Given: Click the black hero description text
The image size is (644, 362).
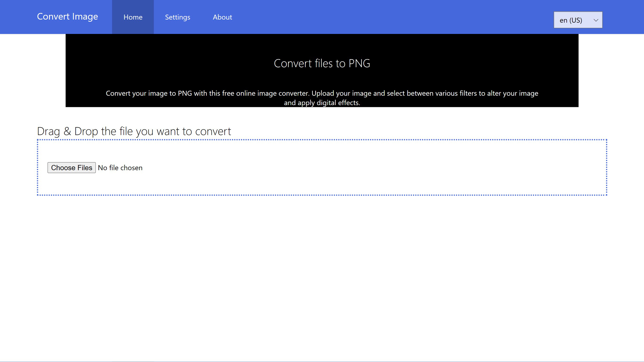Looking at the screenshot, I should [x=322, y=98].
